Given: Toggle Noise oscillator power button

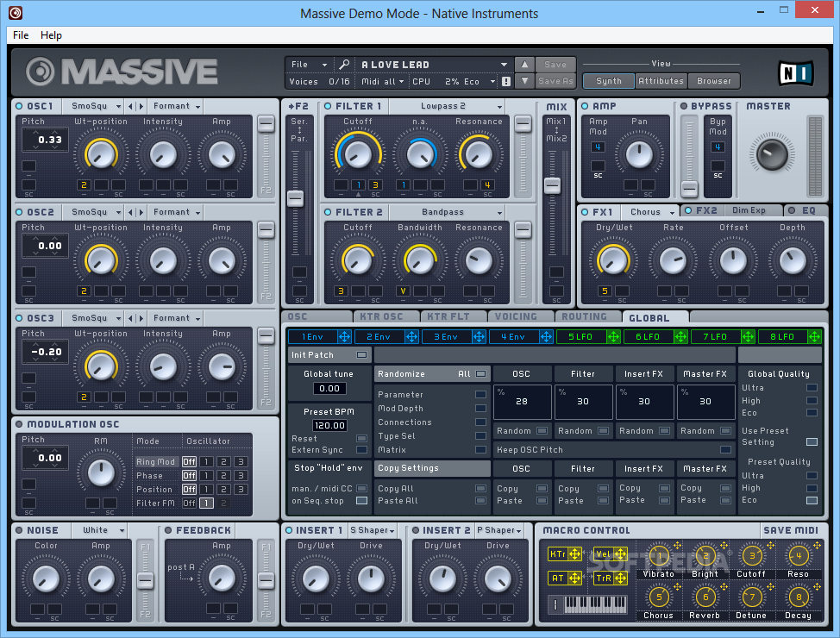Looking at the screenshot, I should (19, 530).
